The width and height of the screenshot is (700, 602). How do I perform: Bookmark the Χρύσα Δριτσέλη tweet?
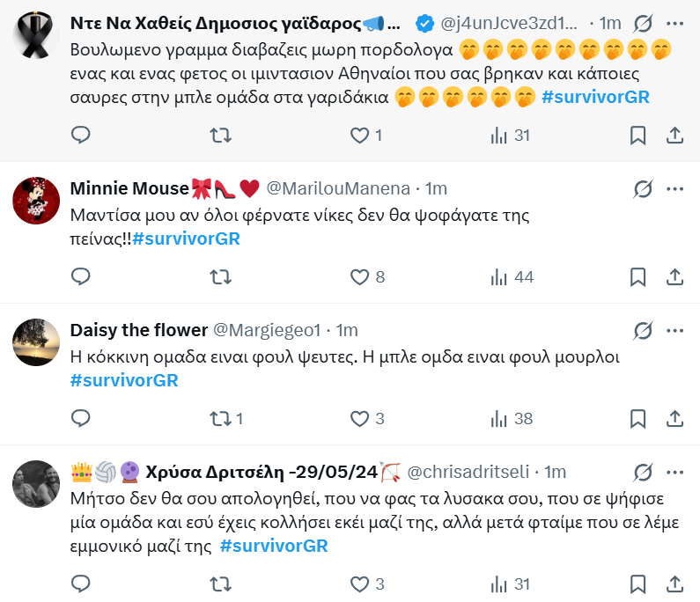click(638, 583)
